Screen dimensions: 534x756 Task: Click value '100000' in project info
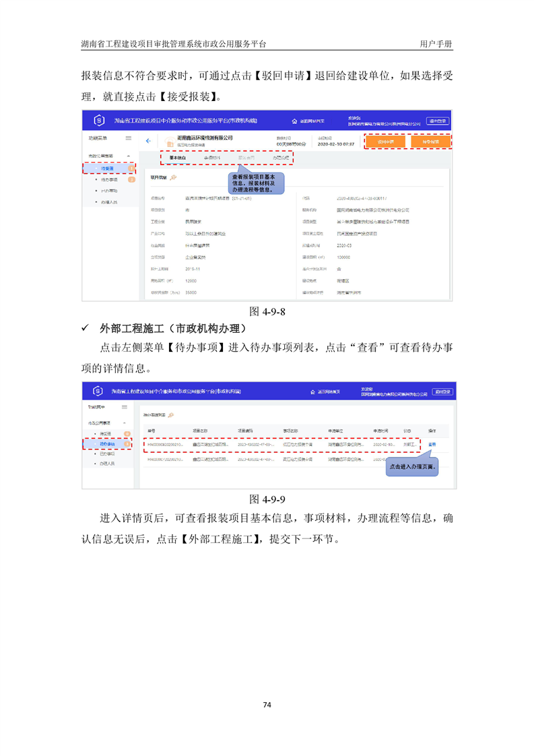pyautogui.click(x=343, y=257)
